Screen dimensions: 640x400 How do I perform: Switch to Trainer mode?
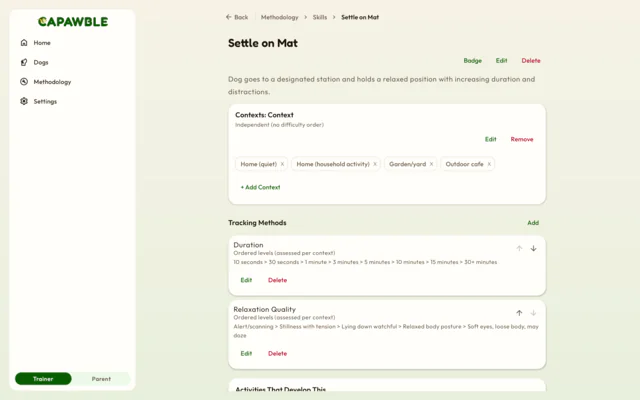click(43, 379)
